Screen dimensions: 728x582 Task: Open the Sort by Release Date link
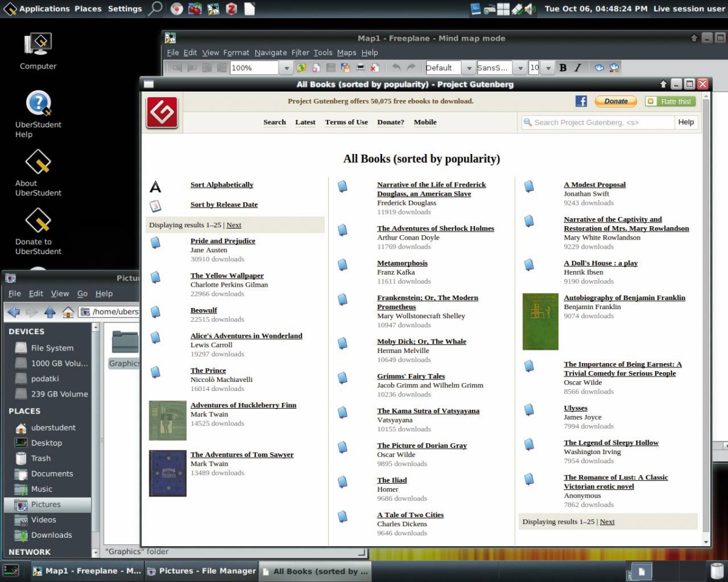224,204
